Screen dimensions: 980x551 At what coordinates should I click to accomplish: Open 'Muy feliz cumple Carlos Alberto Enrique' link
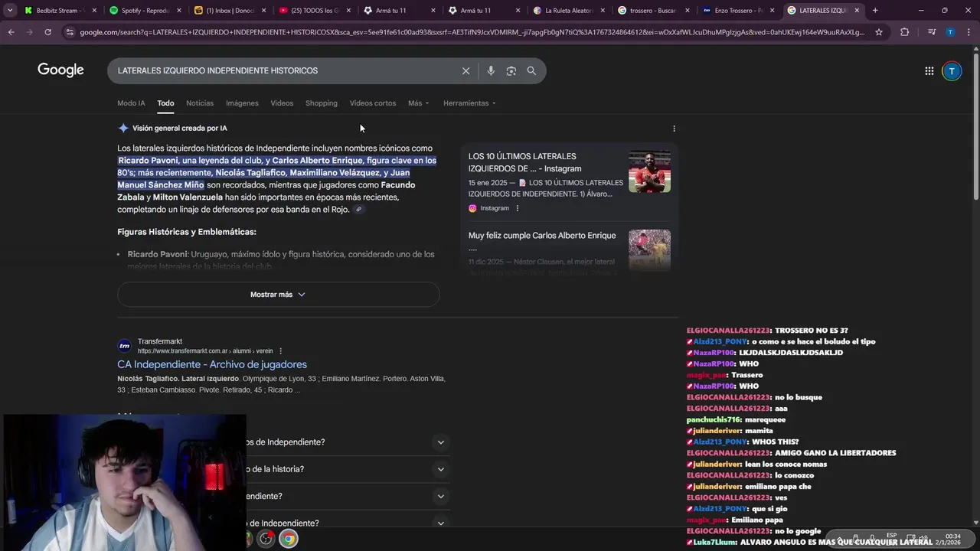(542, 236)
